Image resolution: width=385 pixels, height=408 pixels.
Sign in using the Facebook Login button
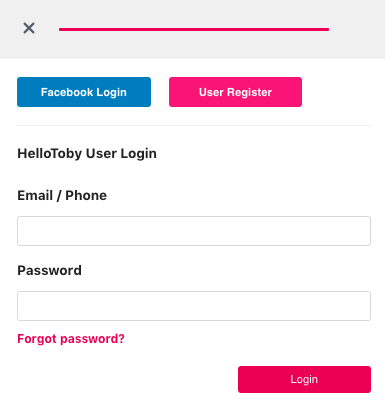click(84, 92)
